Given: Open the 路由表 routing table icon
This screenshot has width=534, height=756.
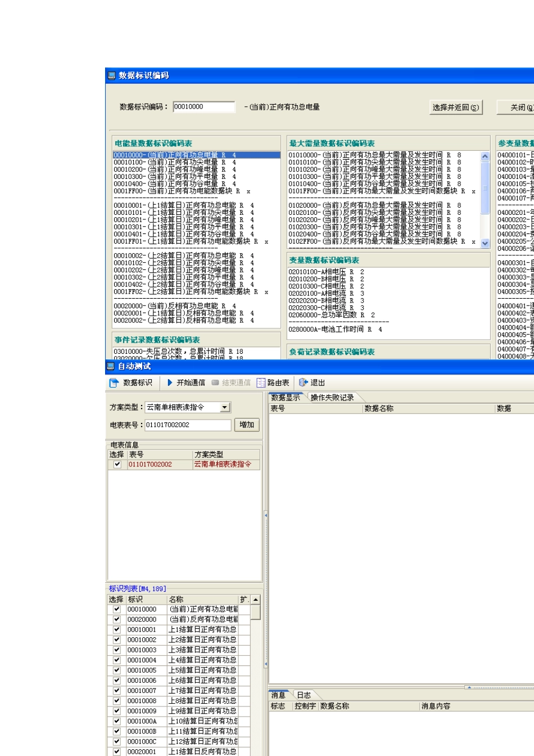Looking at the screenshot, I should pyautogui.click(x=261, y=382).
